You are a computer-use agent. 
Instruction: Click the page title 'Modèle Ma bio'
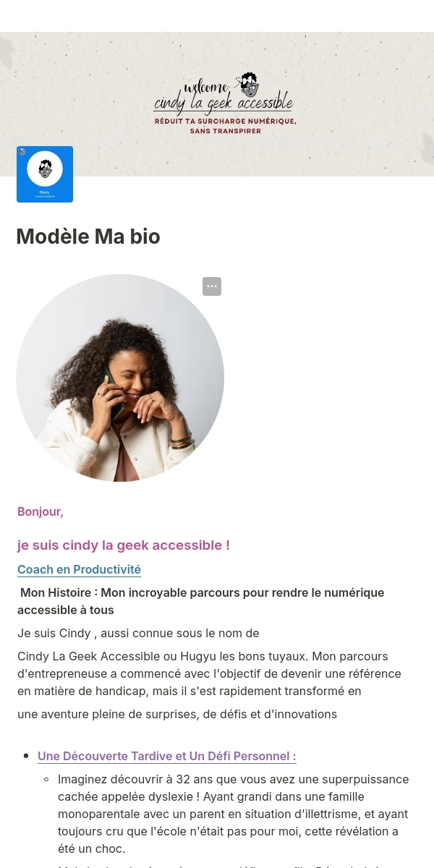click(x=88, y=237)
